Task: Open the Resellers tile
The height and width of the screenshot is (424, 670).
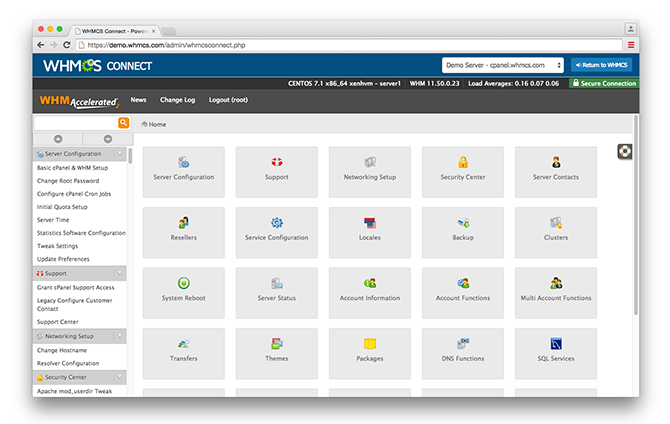Action: point(184,233)
